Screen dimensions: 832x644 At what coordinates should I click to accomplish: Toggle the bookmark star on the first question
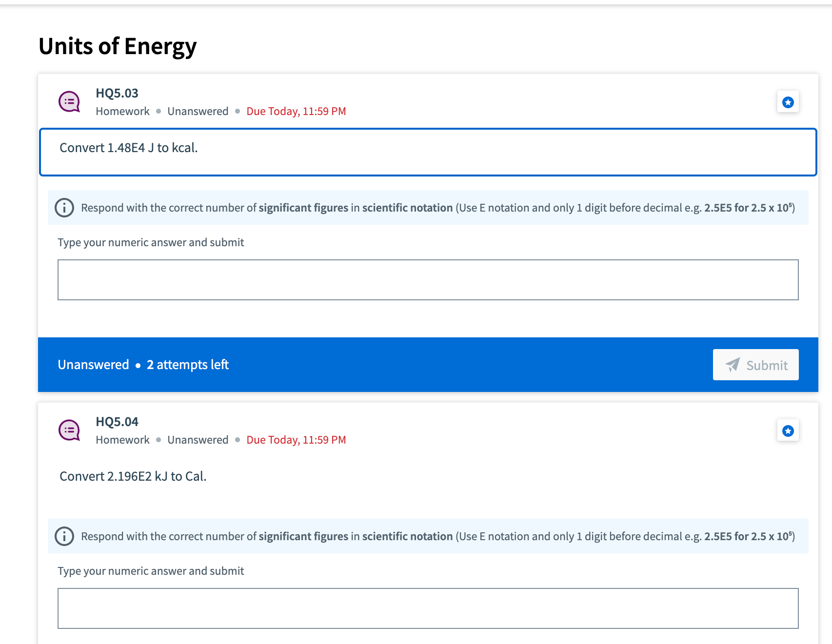point(788,101)
